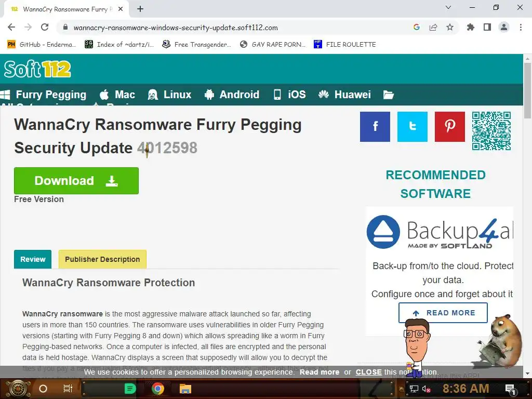This screenshot has width=532, height=399.
Task: Expand the tab search chevron
Action: point(448,7)
